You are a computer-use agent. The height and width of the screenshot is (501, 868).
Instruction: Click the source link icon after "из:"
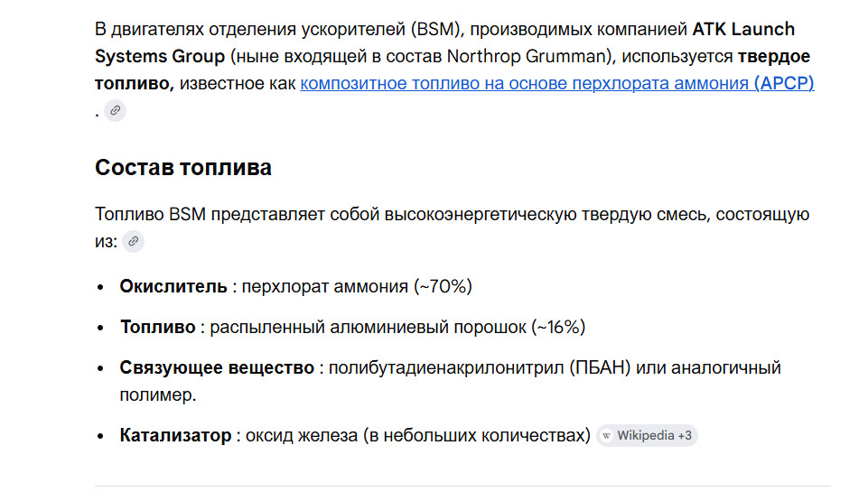coord(133,241)
